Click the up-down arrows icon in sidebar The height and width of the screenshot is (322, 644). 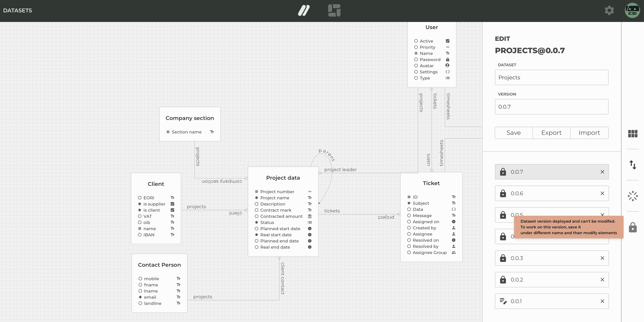[633, 165]
